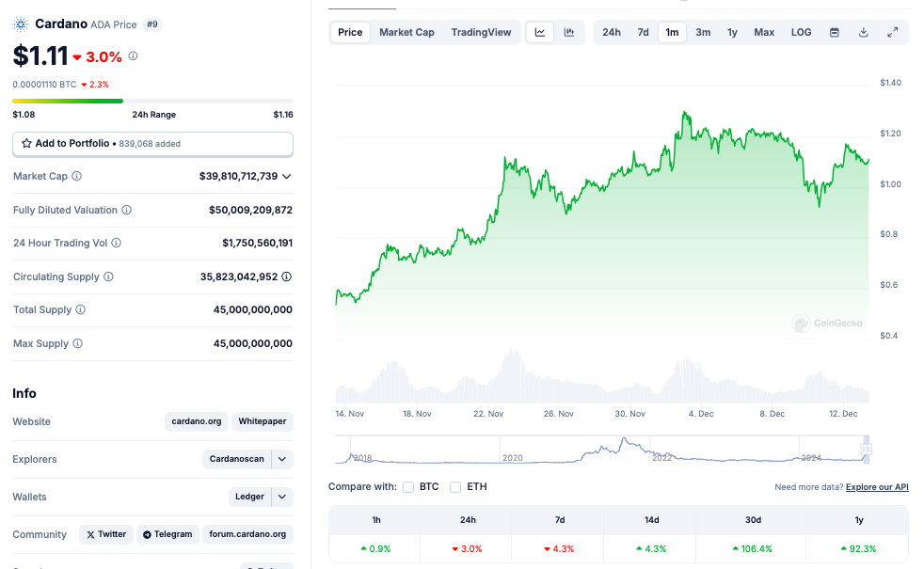Image resolution: width=924 pixels, height=569 pixels.
Task: Switch to candlestick chart icon
Action: tap(569, 32)
